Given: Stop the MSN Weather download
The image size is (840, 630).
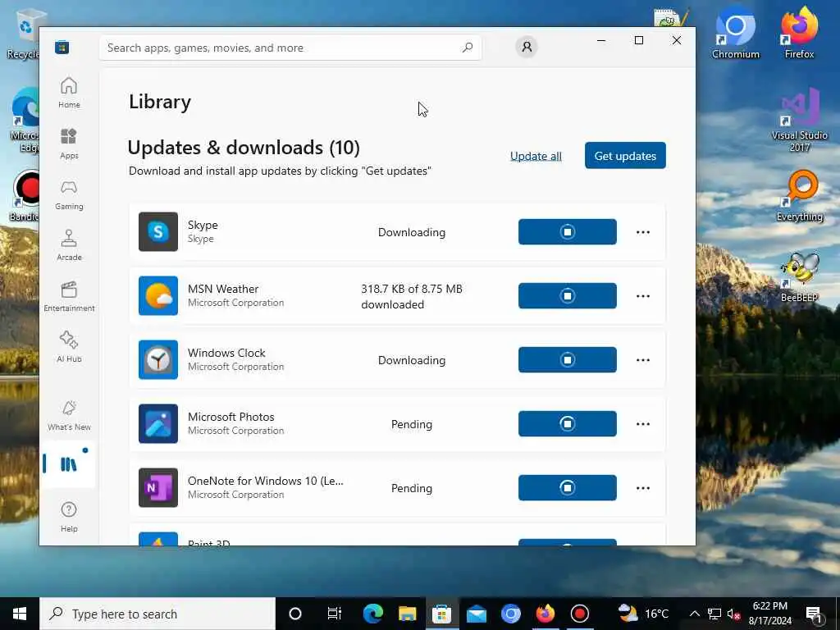Looking at the screenshot, I should pyautogui.click(x=568, y=295).
